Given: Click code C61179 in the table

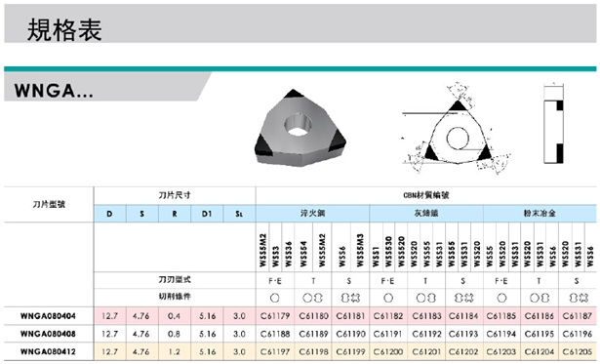Looking at the screenshot, I should pyautogui.click(x=275, y=316).
